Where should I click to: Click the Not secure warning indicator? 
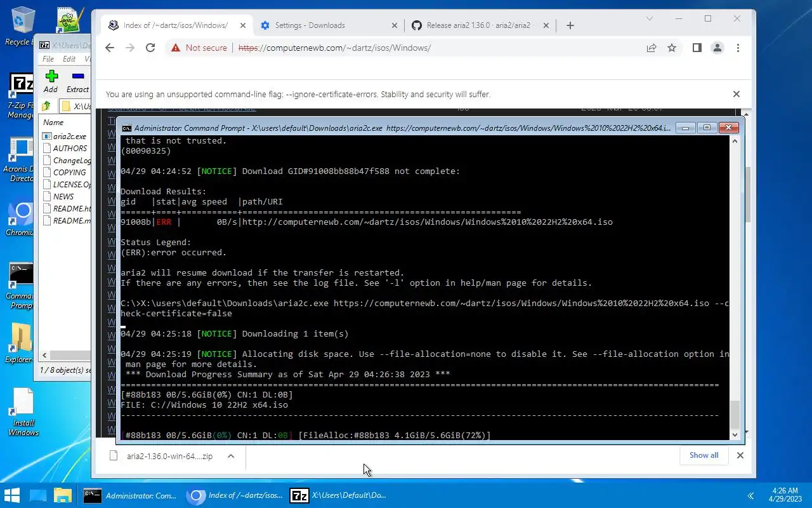click(x=198, y=48)
